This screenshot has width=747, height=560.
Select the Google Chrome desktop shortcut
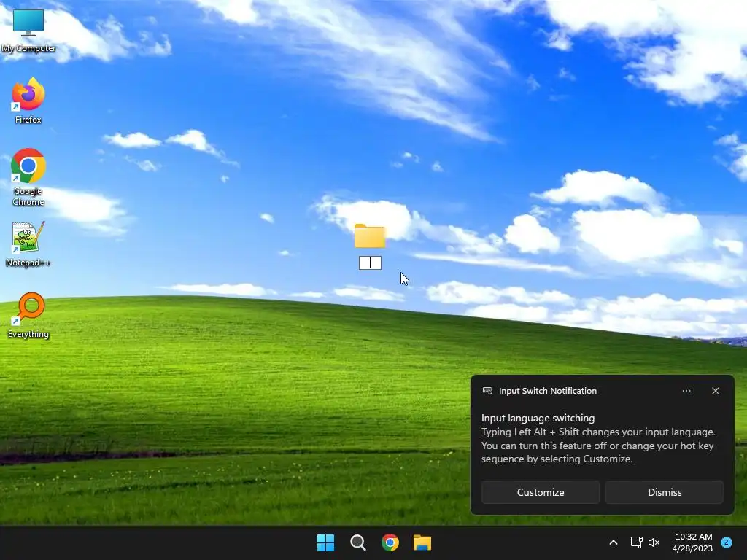(x=28, y=176)
